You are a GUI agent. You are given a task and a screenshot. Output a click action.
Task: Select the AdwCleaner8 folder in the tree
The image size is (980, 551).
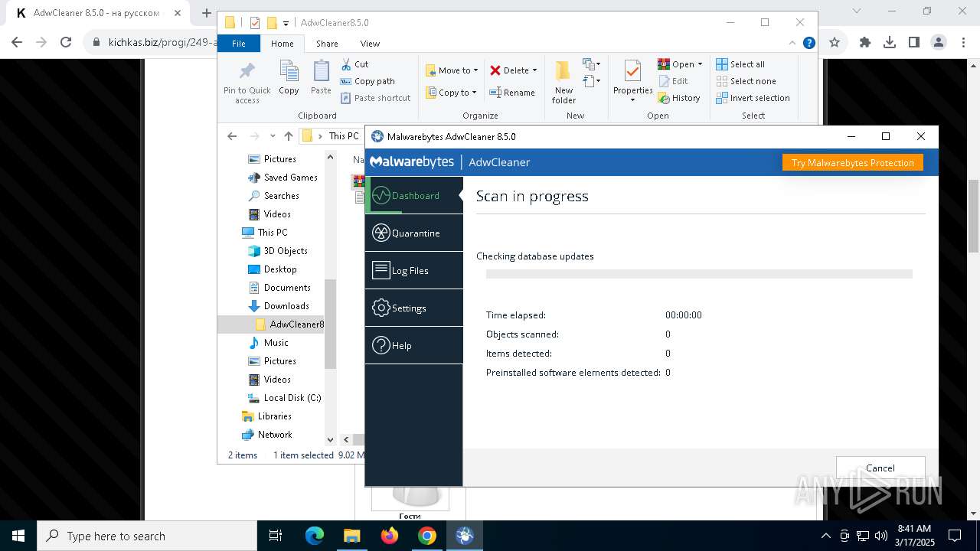[289, 324]
